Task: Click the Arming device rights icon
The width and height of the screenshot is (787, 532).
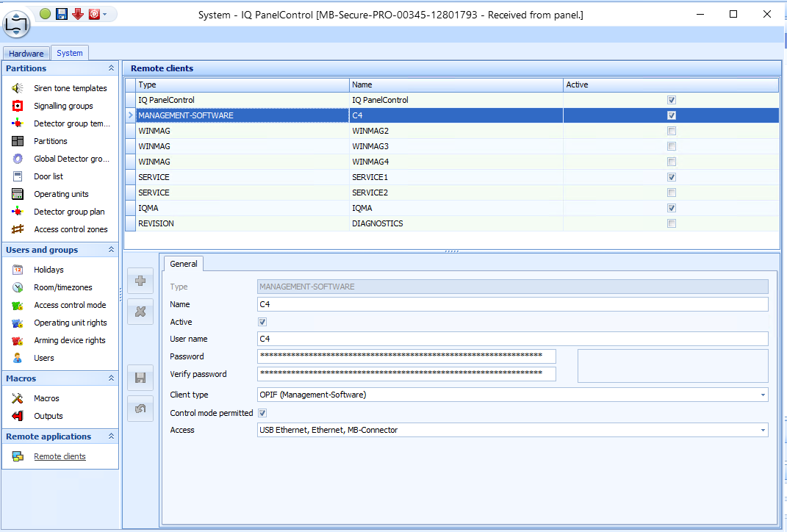Action: [x=18, y=340]
